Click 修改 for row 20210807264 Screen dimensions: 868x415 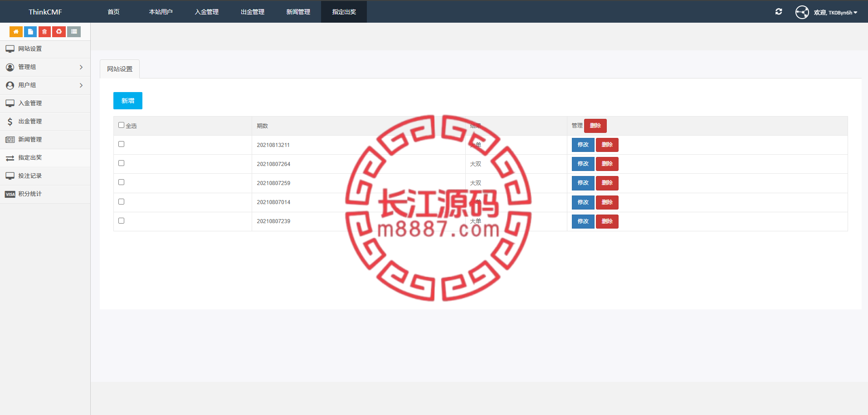coord(583,164)
